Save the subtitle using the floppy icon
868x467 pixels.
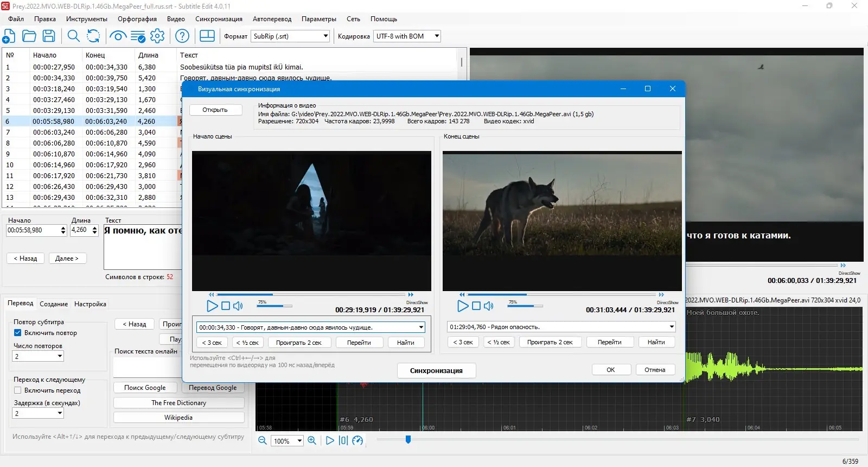(x=49, y=36)
